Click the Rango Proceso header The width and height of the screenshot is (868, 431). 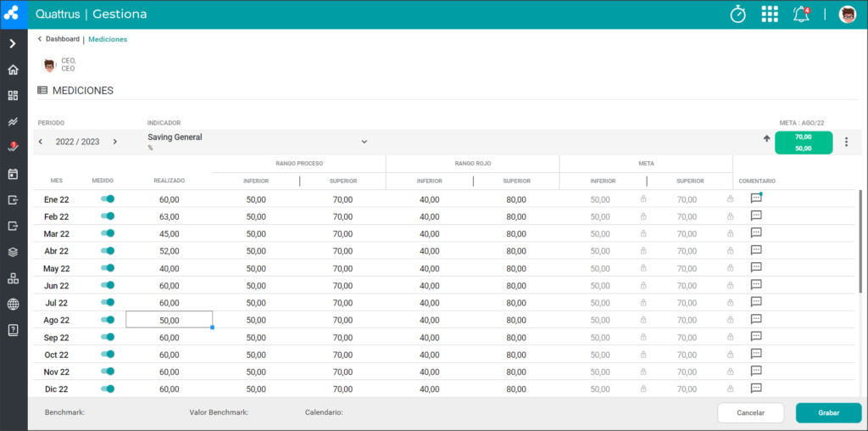tap(299, 164)
